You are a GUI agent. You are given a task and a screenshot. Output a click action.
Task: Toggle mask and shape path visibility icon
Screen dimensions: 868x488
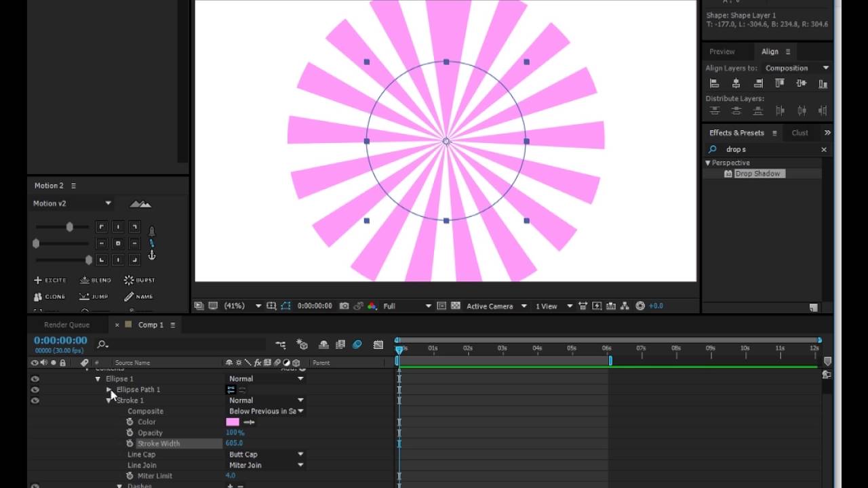click(285, 306)
